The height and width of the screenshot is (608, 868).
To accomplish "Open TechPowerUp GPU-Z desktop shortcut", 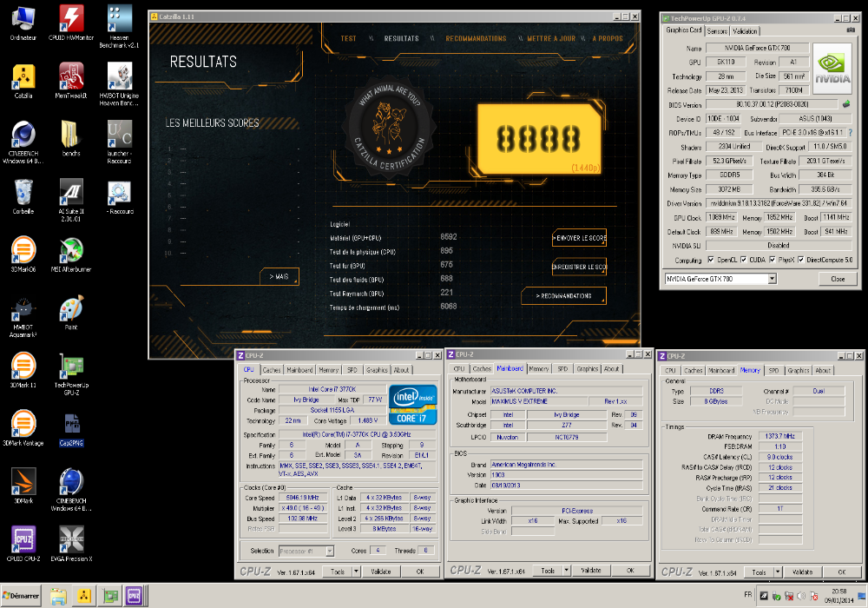I will pyautogui.click(x=71, y=373).
